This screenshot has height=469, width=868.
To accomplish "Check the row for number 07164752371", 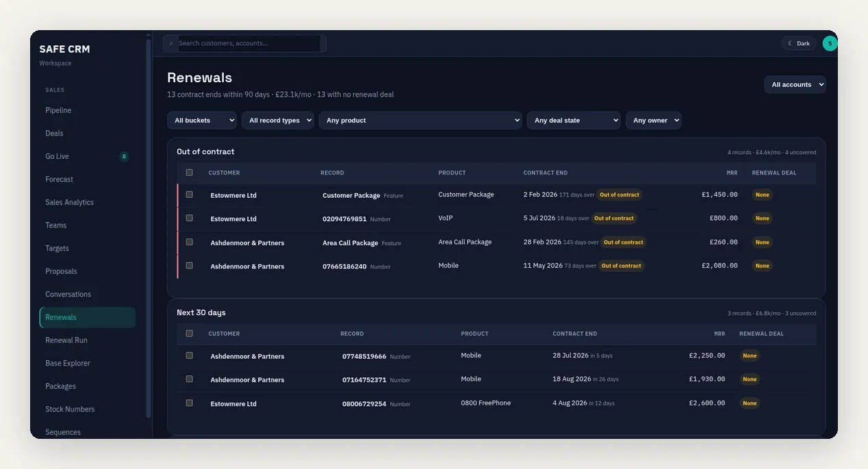I will [x=190, y=379].
